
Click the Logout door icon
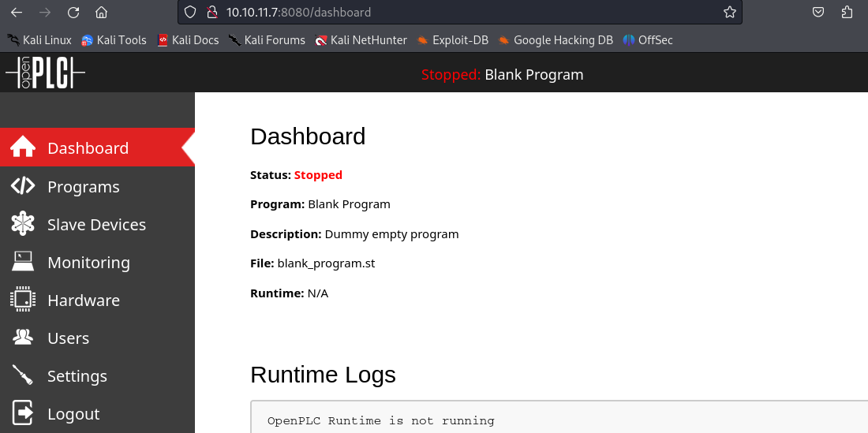[x=23, y=413]
